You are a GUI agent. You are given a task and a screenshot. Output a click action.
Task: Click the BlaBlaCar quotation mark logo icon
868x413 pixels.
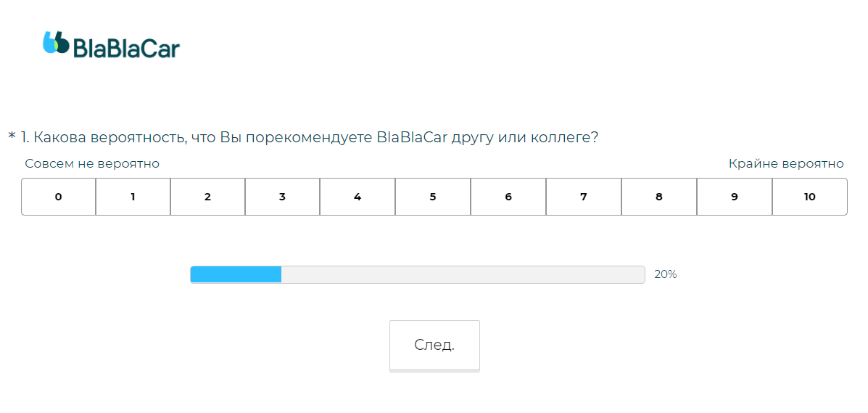click(56, 43)
